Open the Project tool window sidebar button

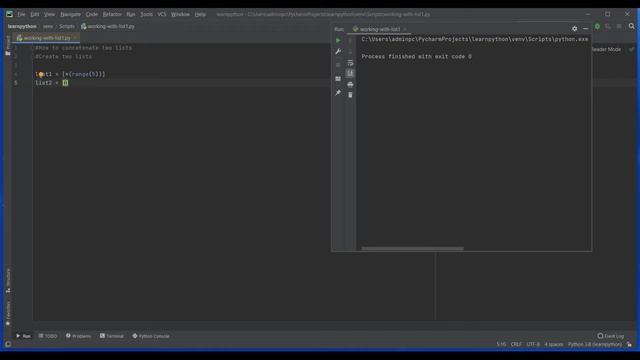(x=8, y=45)
